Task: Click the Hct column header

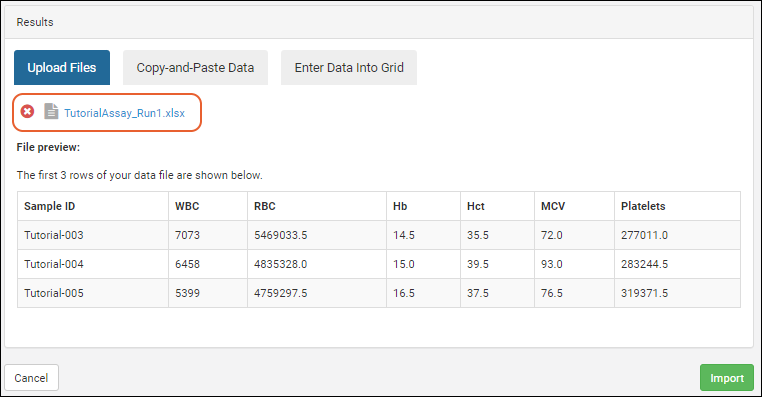Action: [497, 206]
